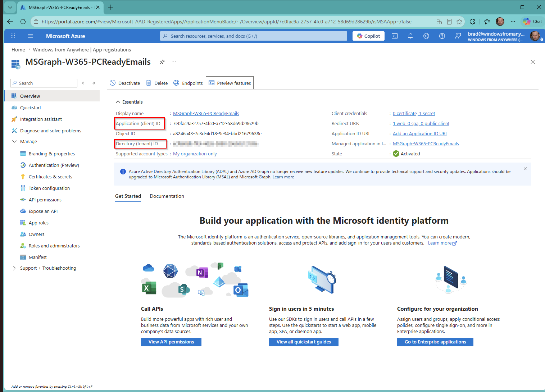Select the Get Started tab

tap(128, 196)
